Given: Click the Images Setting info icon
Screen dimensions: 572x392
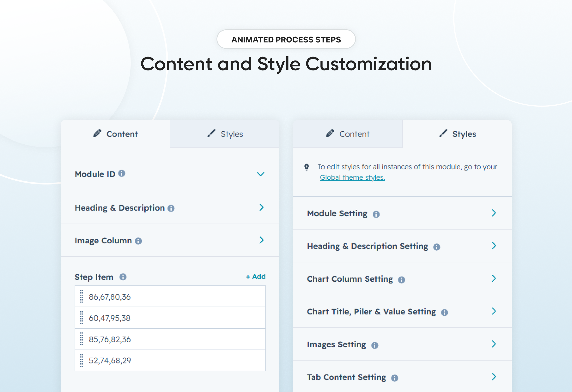Looking at the screenshot, I should click(x=375, y=345).
